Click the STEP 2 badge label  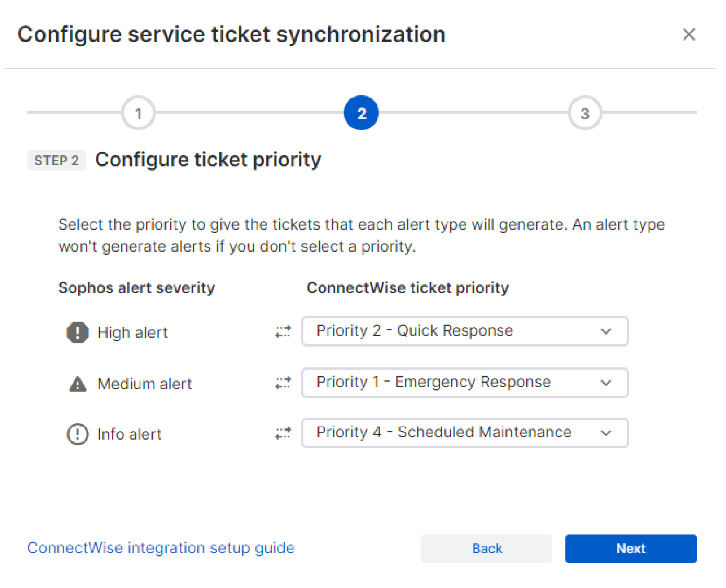coord(56,161)
